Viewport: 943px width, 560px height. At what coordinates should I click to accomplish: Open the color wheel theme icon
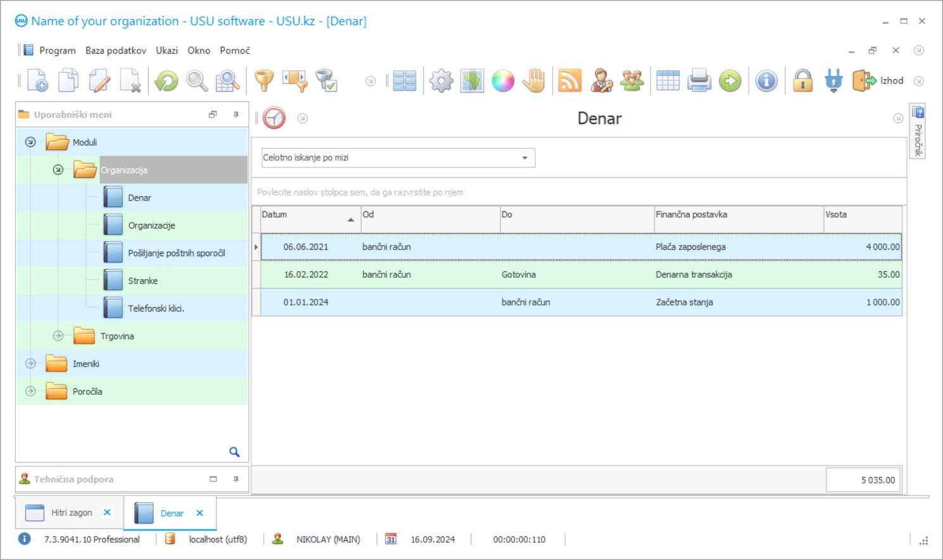pyautogui.click(x=503, y=81)
